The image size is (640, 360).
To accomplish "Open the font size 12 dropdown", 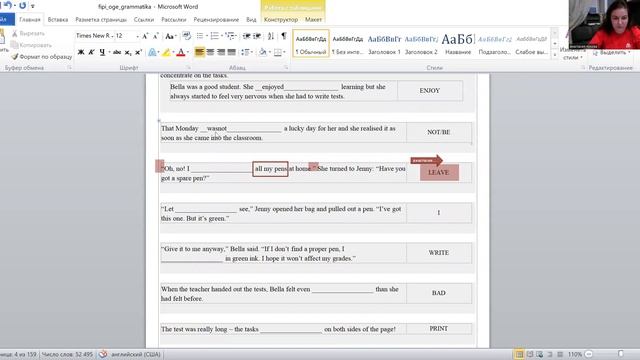I will point(137,36).
